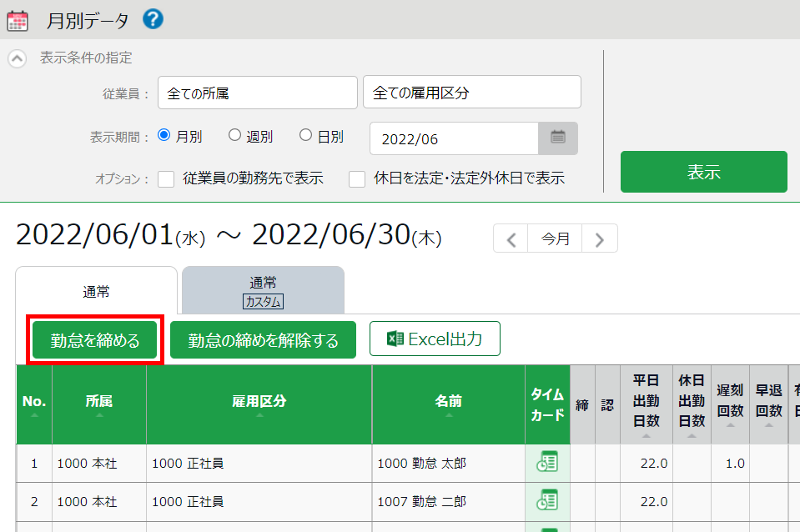
Task: Open the 全ての雇用区分 dropdown
Action: (471, 93)
